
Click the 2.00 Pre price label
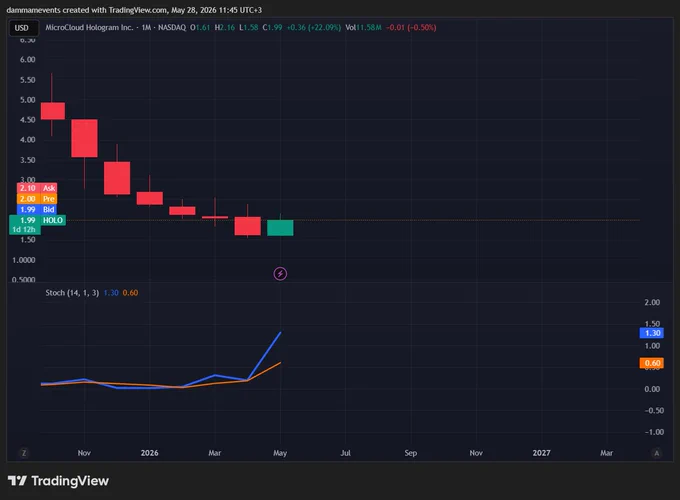[37, 199]
